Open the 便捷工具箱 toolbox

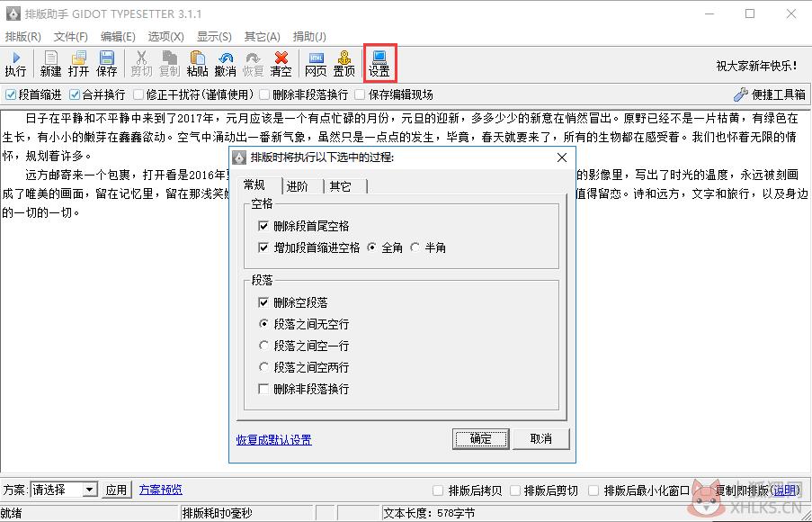(x=770, y=94)
